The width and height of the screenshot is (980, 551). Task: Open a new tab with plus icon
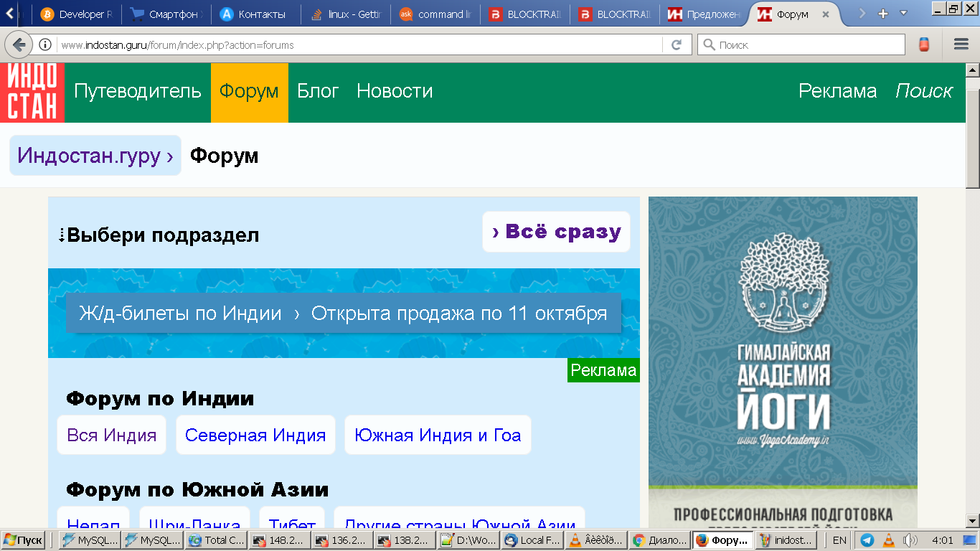883,14
